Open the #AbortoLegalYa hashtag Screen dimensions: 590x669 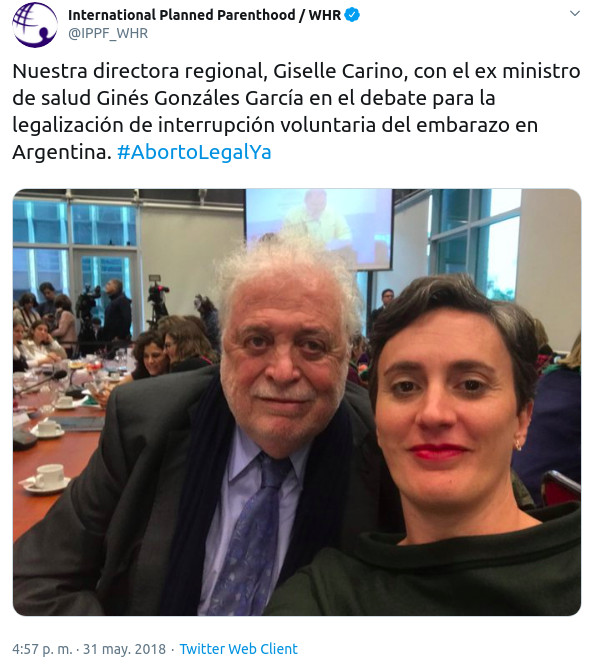click(x=194, y=152)
